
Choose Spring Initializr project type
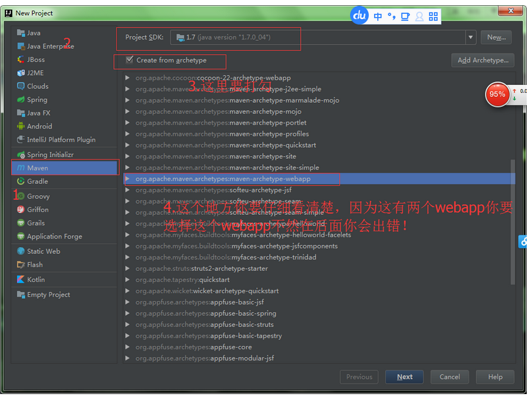[x=65, y=154]
